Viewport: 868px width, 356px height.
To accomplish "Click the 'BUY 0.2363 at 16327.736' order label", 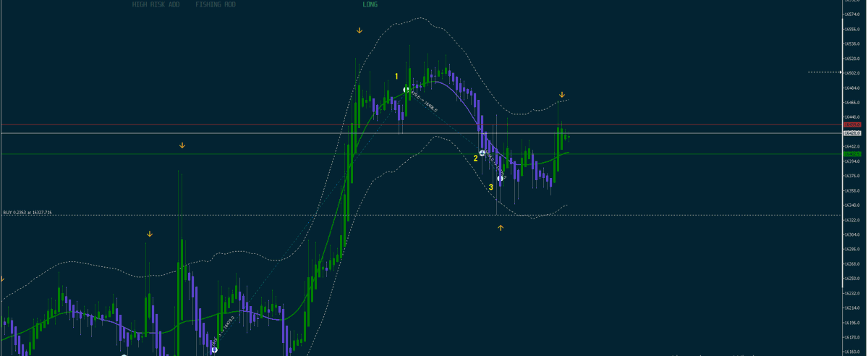I will pos(27,213).
